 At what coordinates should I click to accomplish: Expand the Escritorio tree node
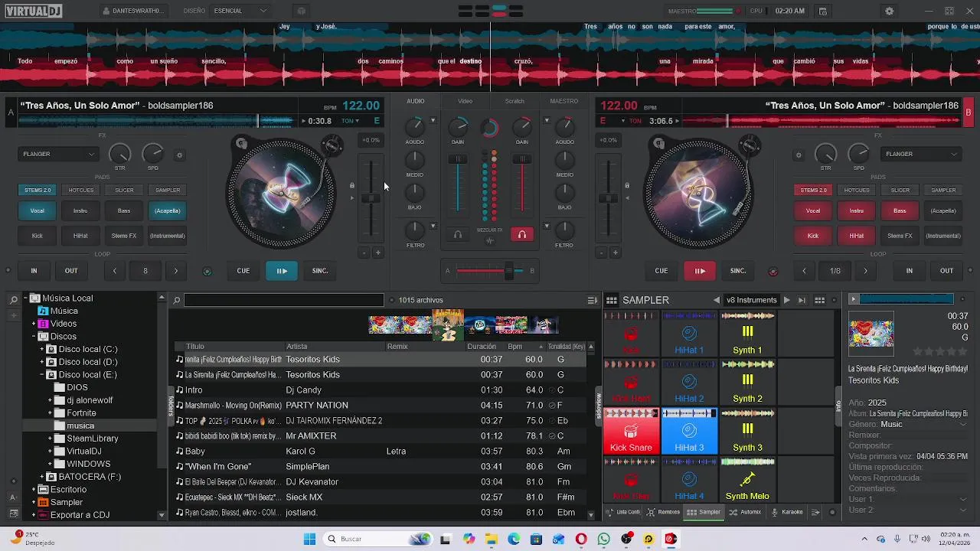coord(34,489)
